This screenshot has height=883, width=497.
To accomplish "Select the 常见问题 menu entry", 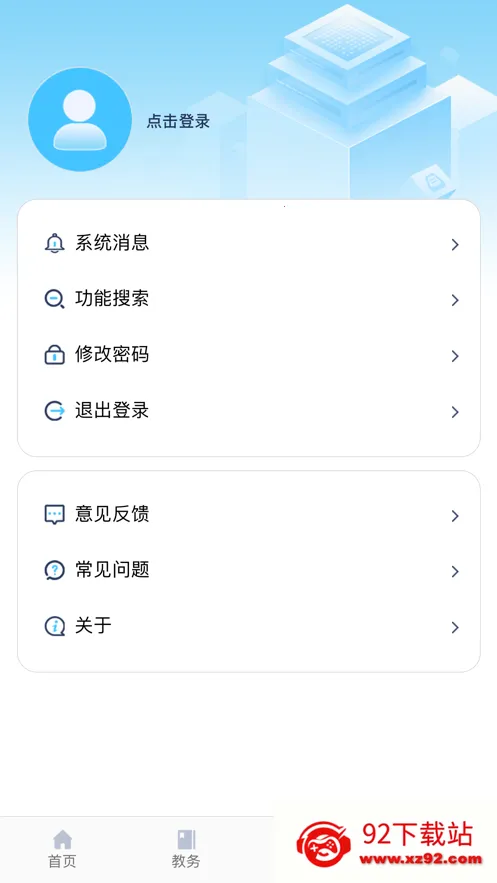I will click(x=249, y=570).
